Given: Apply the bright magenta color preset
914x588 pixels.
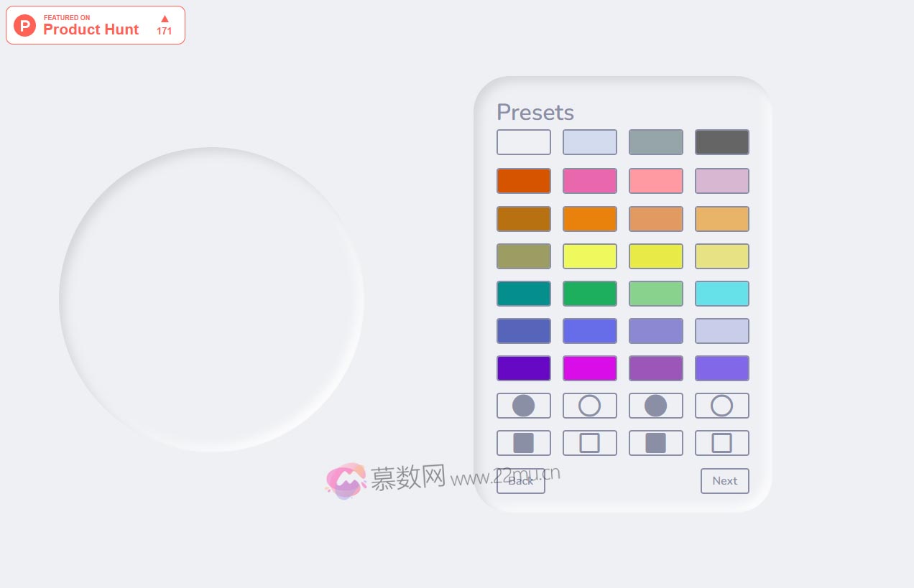Looking at the screenshot, I should 589,368.
